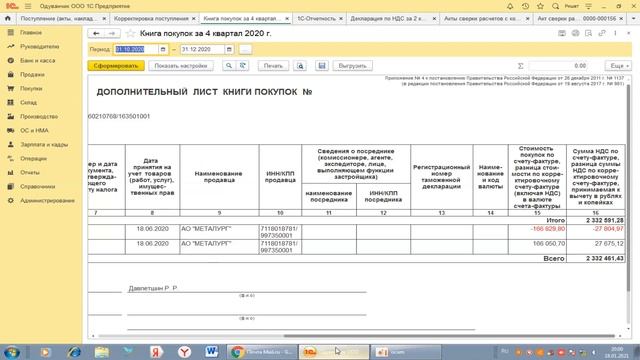640x360 pixels.
Task: Open the history clock icon
Action: pos(525,6)
